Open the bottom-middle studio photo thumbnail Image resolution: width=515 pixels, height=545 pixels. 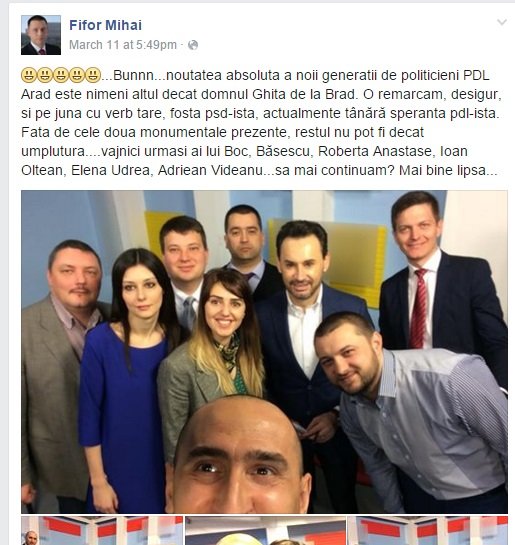click(x=265, y=530)
